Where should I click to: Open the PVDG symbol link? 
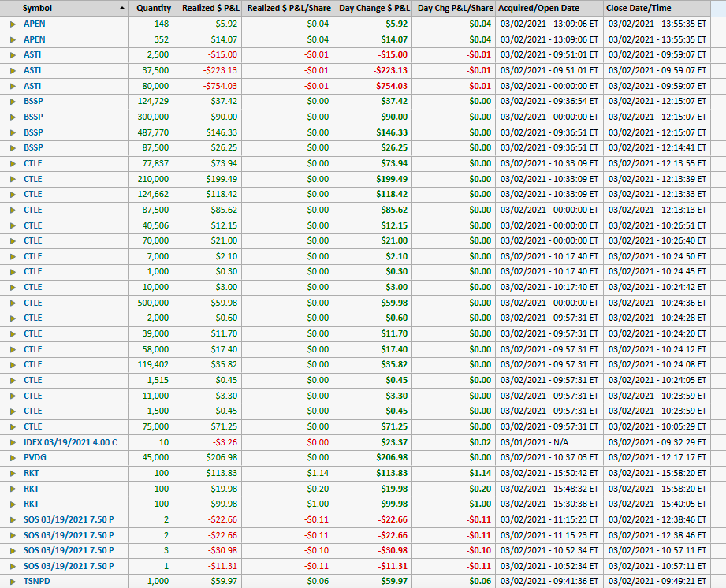point(35,458)
